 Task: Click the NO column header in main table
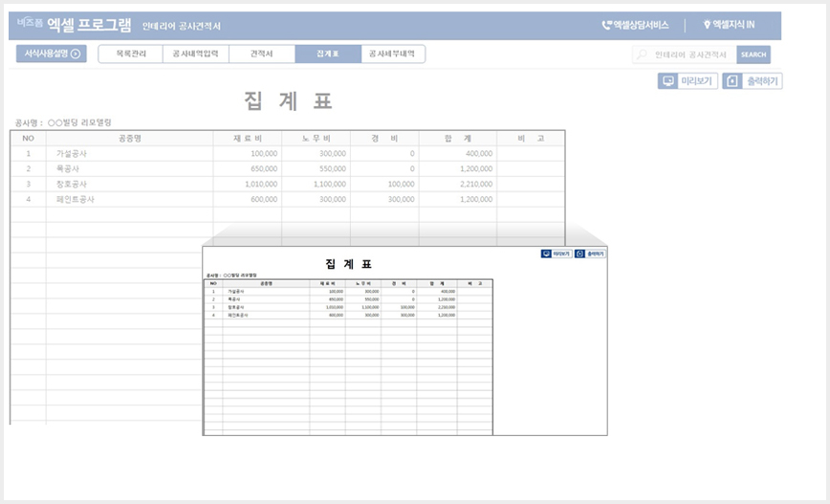pyautogui.click(x=28, y=138)
